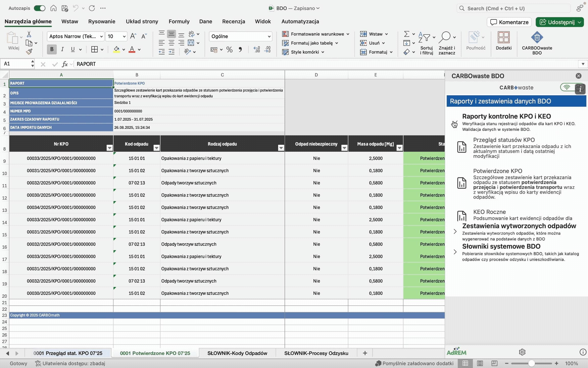588x368 pixels.
Task: Open the Komentarze button
Action: 509,22
